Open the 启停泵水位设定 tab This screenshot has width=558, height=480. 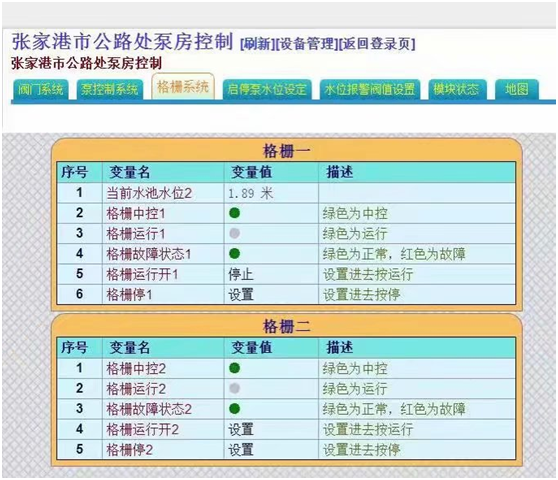pyautogui.click(x=267, y=89)
